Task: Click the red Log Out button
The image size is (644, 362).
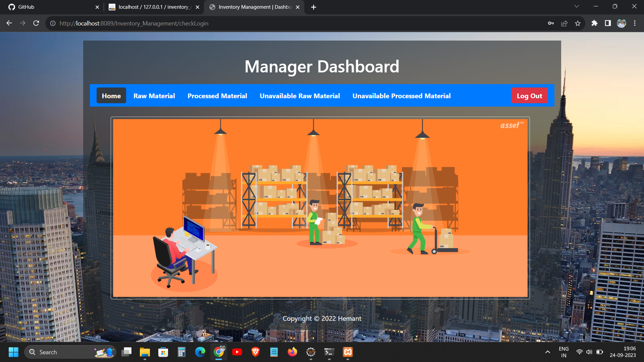Action: tap(529, 96)
